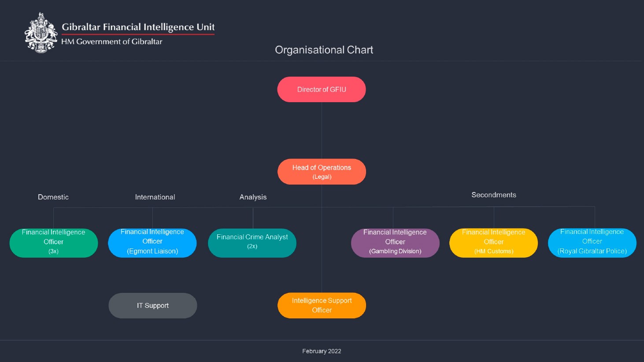The height and width of the screenshot is (362, 644).
Task: Select the green Financial Intelligence Officer (3x) node
Action: 54,243
